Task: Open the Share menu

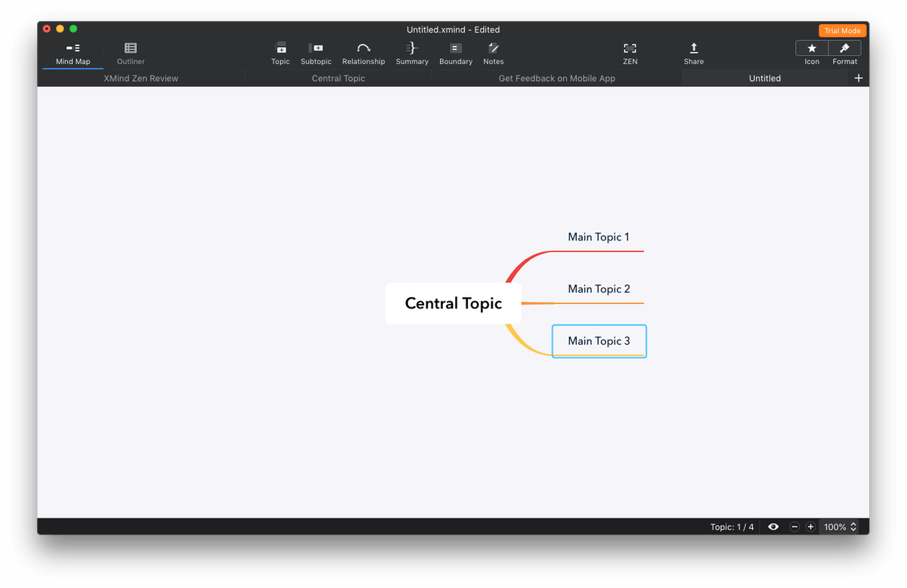Action: click(694, 53)
